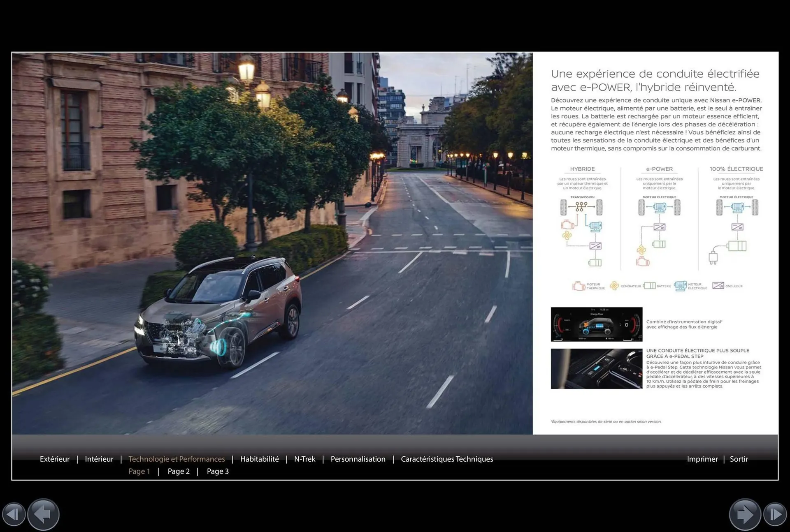The image size is (790, 532).
Task: Switch to the Extérieur section
Action: [54, 459]
